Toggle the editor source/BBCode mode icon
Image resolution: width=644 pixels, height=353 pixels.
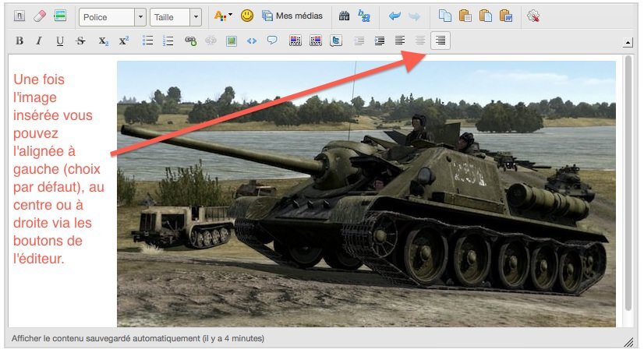tap(19, 16)
